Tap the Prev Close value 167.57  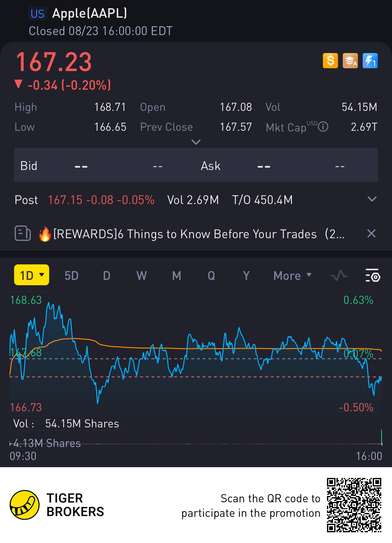point(236,127)
